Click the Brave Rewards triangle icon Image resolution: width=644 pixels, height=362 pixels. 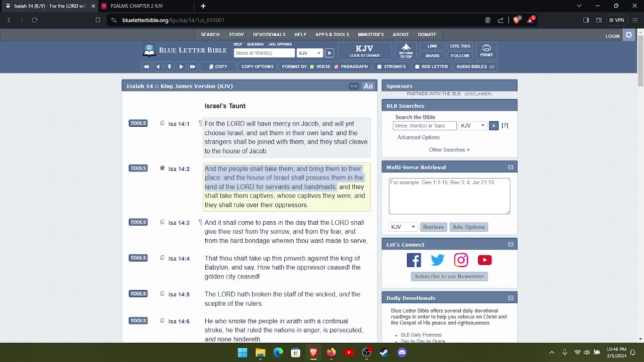pyautogui.click(x=531, y=20)
